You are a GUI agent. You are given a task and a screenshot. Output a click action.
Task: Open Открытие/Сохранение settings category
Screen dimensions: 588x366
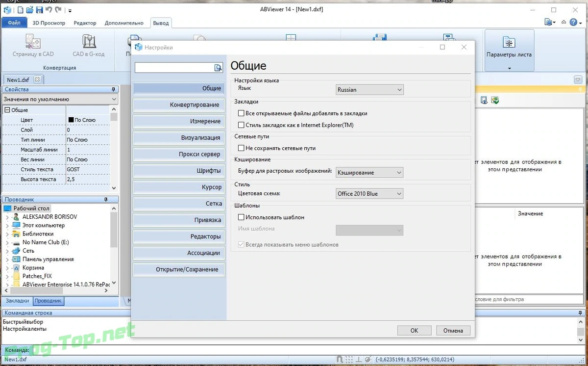[x=179, y=269]
